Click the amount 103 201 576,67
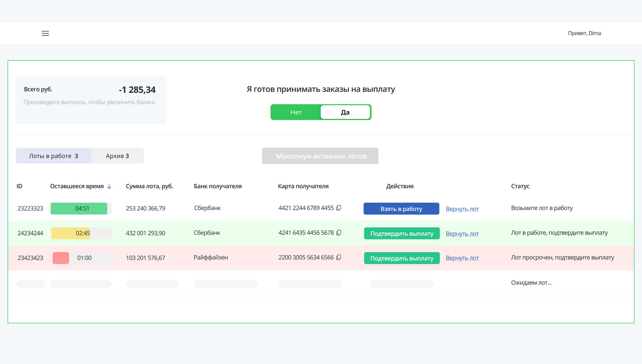Image resolution: width=642 pixels, height=364 pixels. pyautogui.click(x=146, y=258)
